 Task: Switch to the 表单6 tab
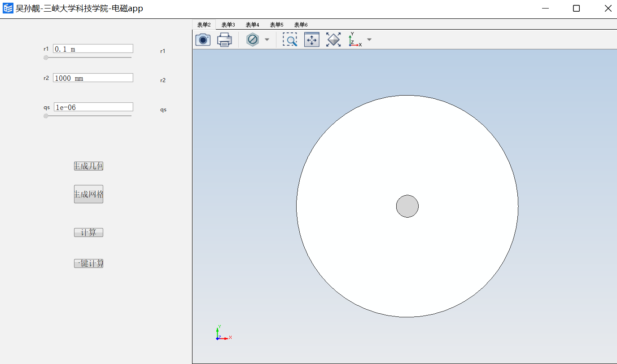(301, 25)
